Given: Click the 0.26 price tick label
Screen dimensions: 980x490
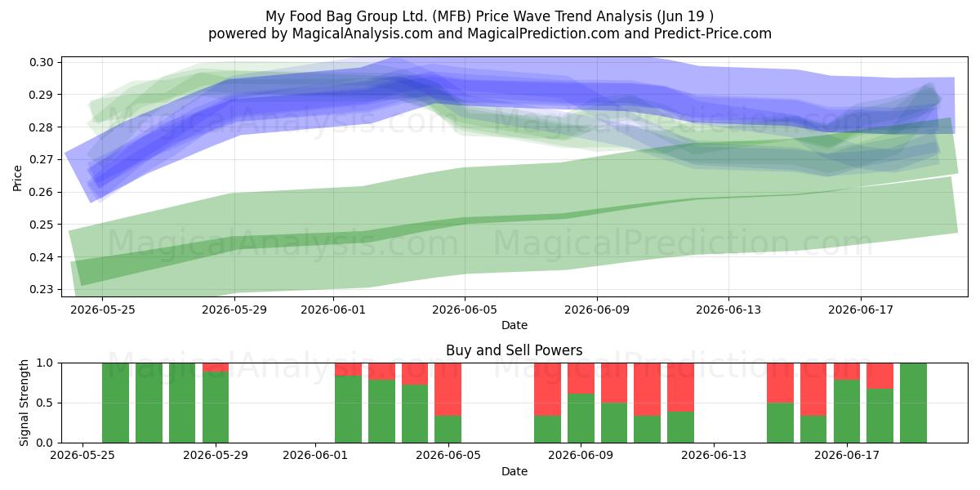Looking at the screenshot, I should click(x=42, y=192).
